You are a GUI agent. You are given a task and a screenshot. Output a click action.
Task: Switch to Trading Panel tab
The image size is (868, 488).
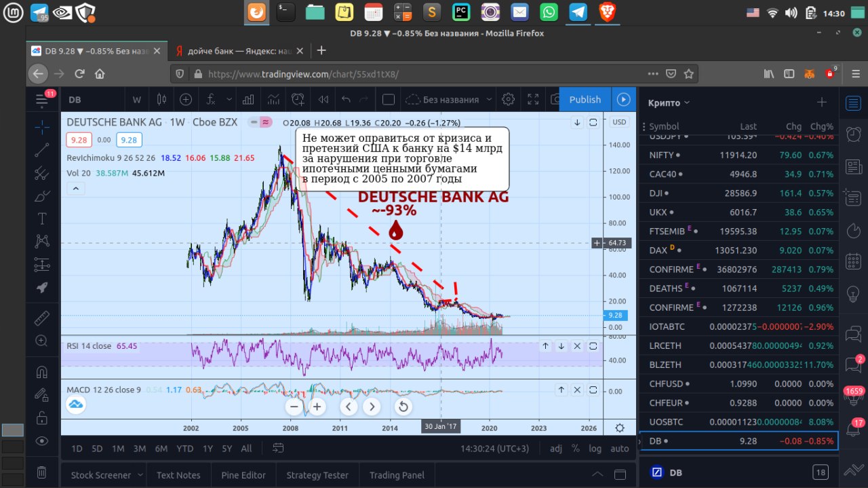click(x=397, y=475)
